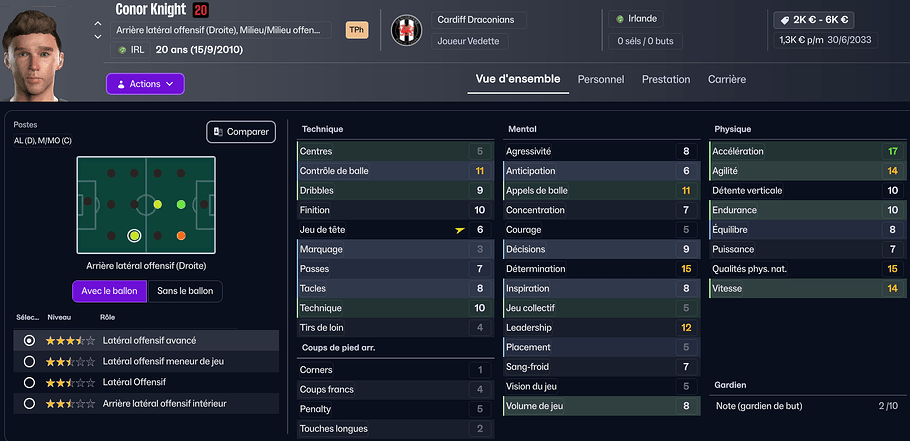
Task: Open the Actions dropdown menu
Action: [x=145, y=84]
